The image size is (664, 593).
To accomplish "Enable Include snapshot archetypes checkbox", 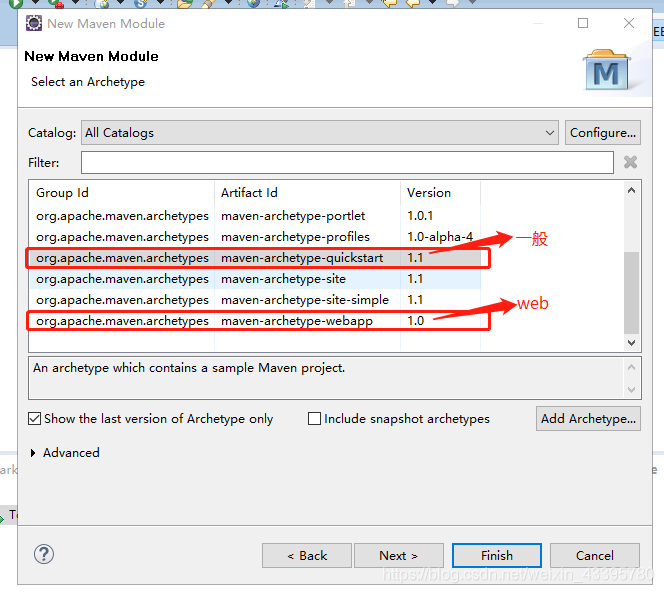I will click(x=314, y=419).
